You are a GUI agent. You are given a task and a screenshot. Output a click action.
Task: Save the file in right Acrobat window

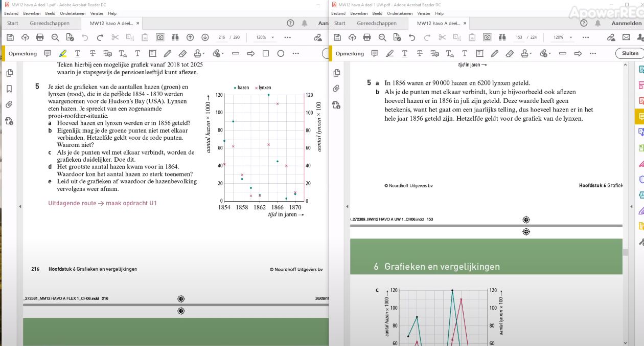coord(337,37)
